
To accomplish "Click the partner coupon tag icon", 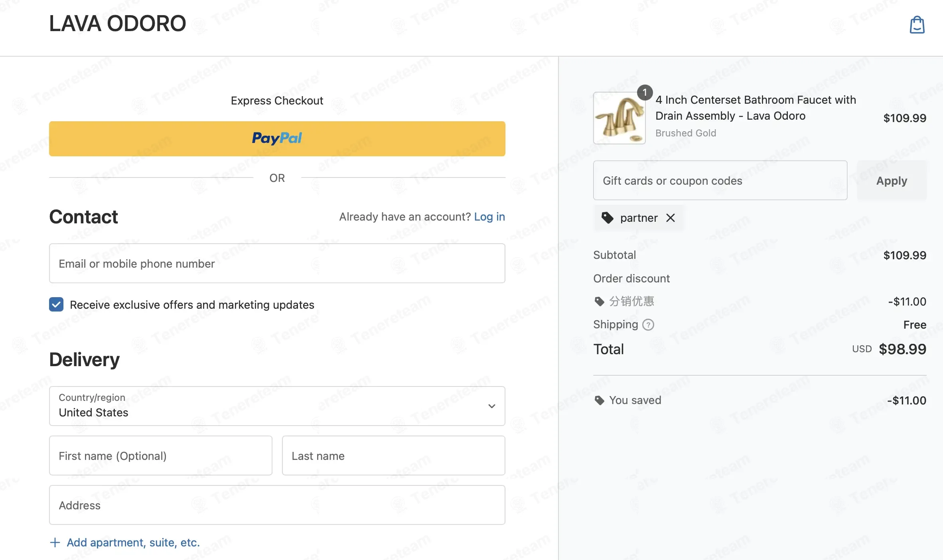I will (x=608, y=218).
